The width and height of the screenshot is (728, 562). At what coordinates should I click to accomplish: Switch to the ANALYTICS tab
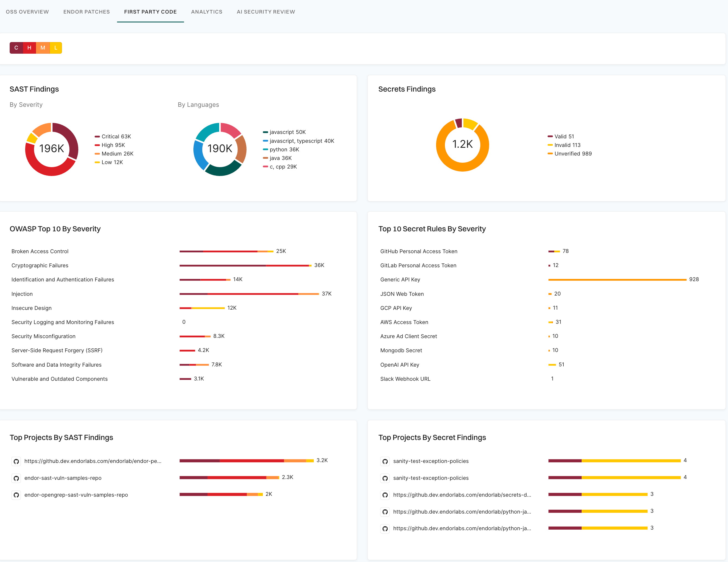(207, 12)
